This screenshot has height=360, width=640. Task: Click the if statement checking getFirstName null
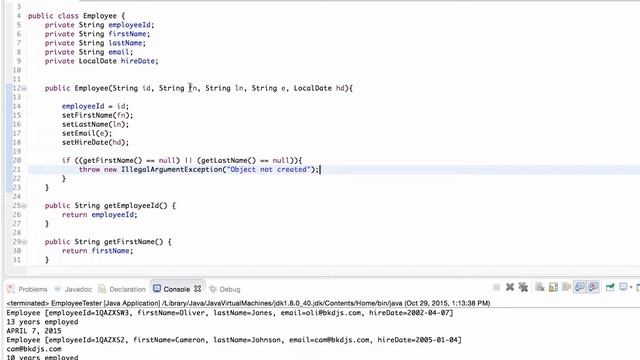(x=182, y=160)
